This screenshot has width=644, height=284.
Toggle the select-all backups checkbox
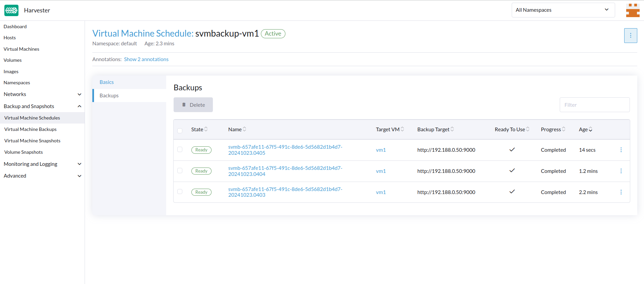click(180, 131)
